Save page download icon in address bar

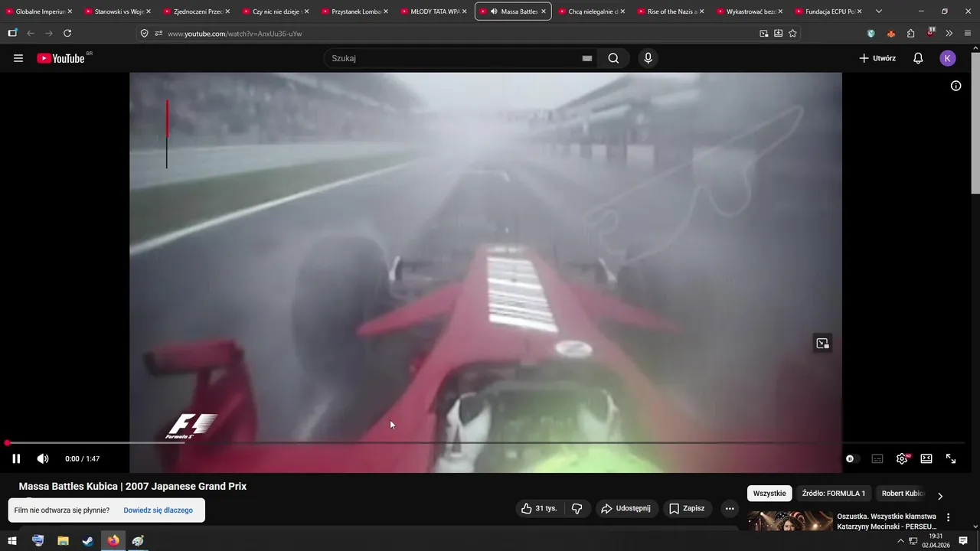(778, 33)
